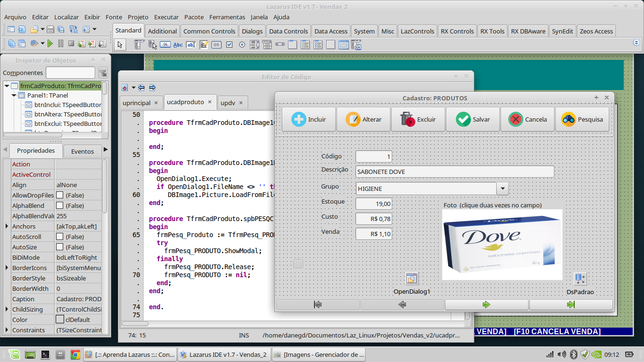Check the AlphaBlend property box
This screenshot has width=644, height=362.
tap(60, 206)
